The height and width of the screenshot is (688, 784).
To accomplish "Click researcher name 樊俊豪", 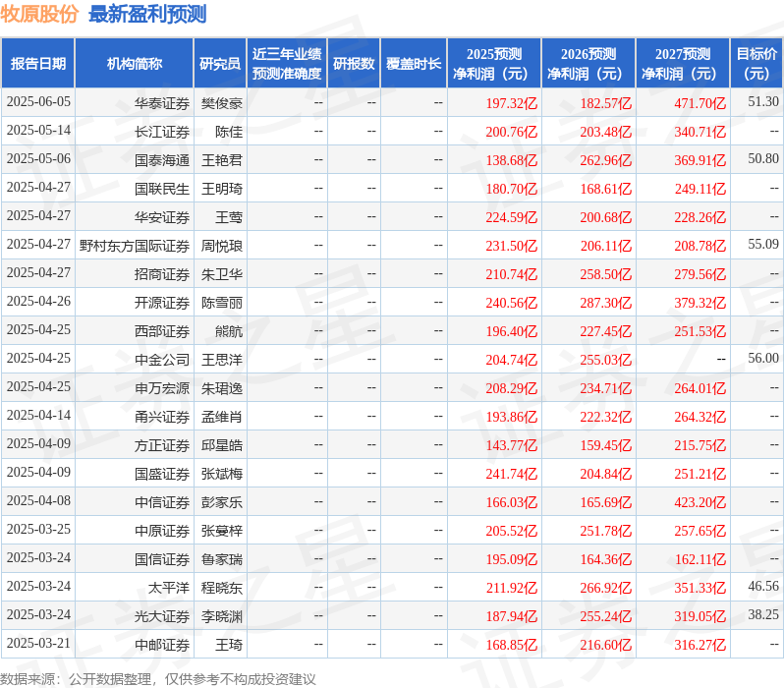I will pyautogui.click(x=221, y=103).
